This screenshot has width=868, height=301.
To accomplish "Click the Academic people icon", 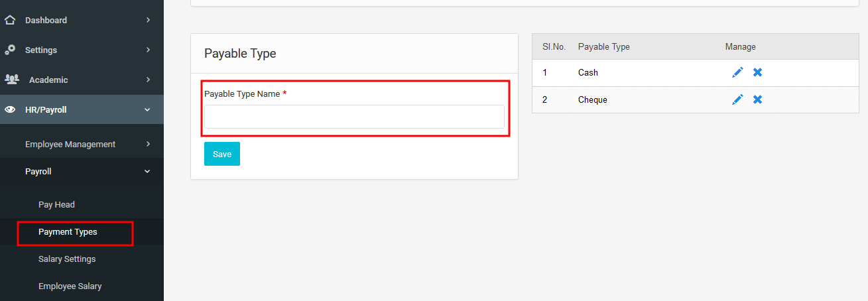I will [11, 80].
